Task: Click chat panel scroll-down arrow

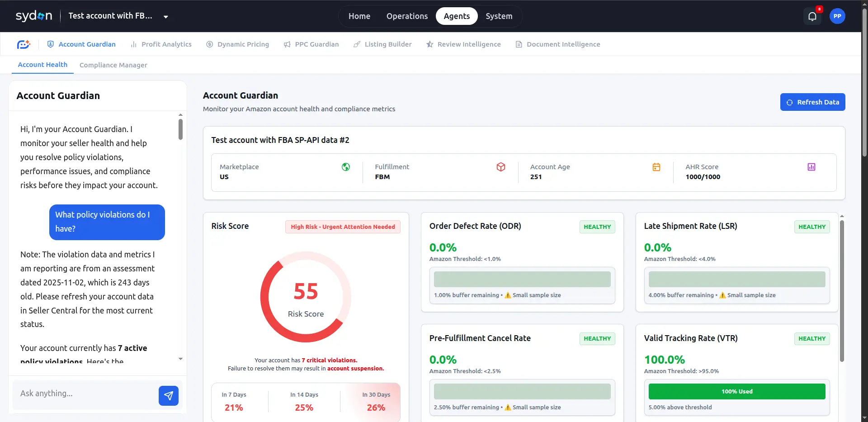Action: point(180,359)
